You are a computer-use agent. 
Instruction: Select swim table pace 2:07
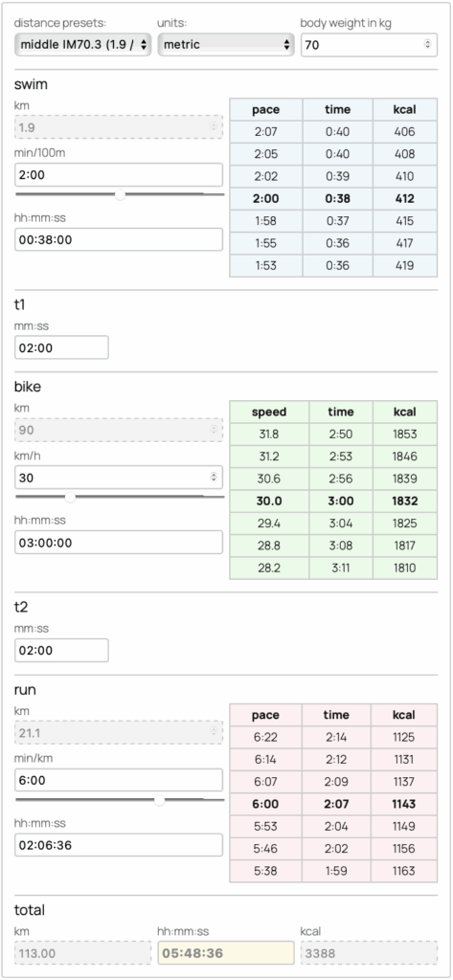[x=266, y=132]
